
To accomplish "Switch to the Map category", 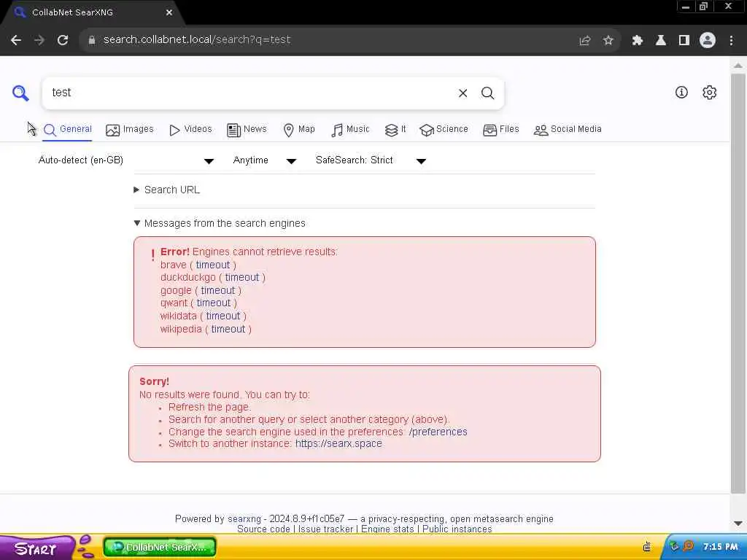I will point(298,129).
